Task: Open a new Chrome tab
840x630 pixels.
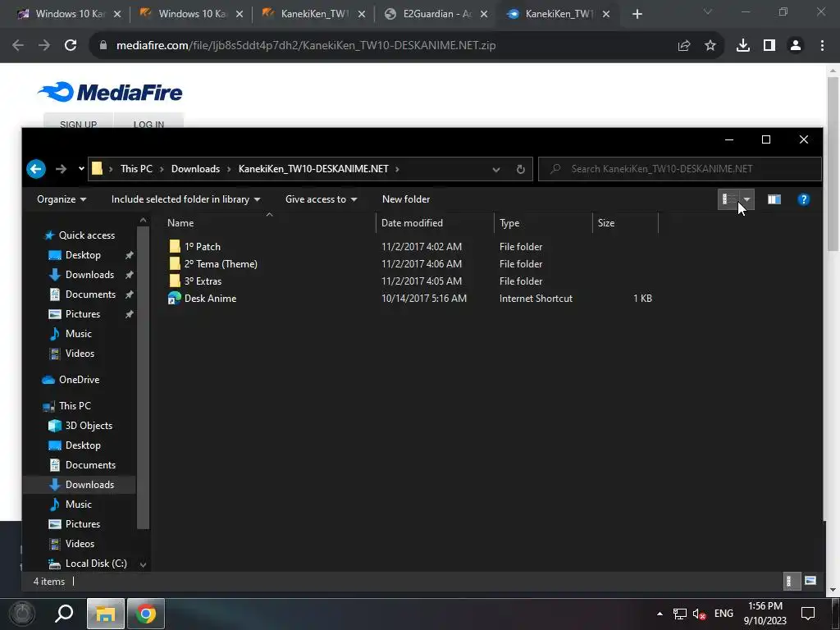Action: pyautogui.click(x=637, y=15)
